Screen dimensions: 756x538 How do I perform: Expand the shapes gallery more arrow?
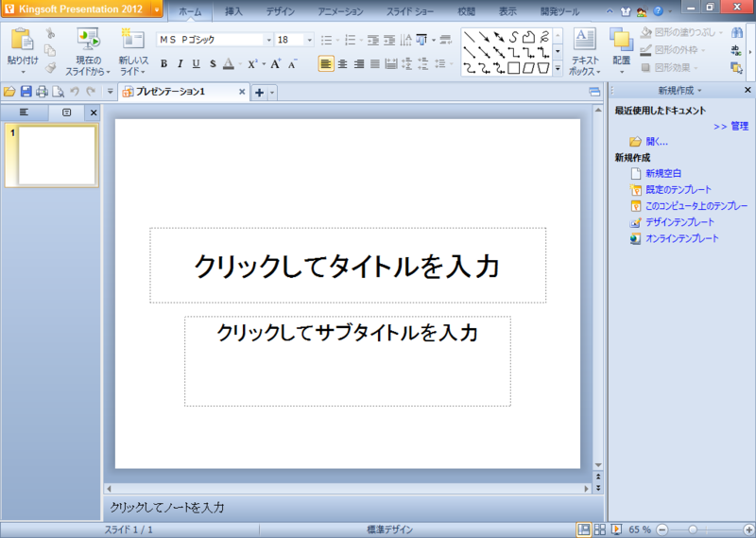(x=558, y=68)
